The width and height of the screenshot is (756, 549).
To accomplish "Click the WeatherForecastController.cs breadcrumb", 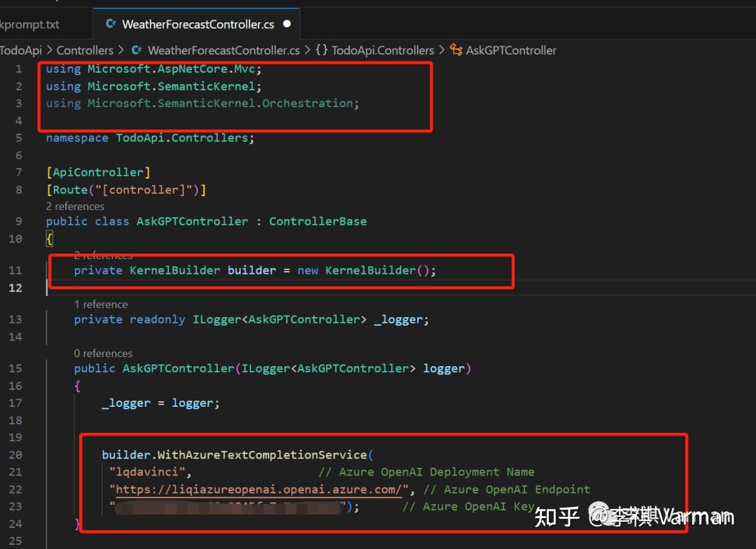I will pos(224,50).
